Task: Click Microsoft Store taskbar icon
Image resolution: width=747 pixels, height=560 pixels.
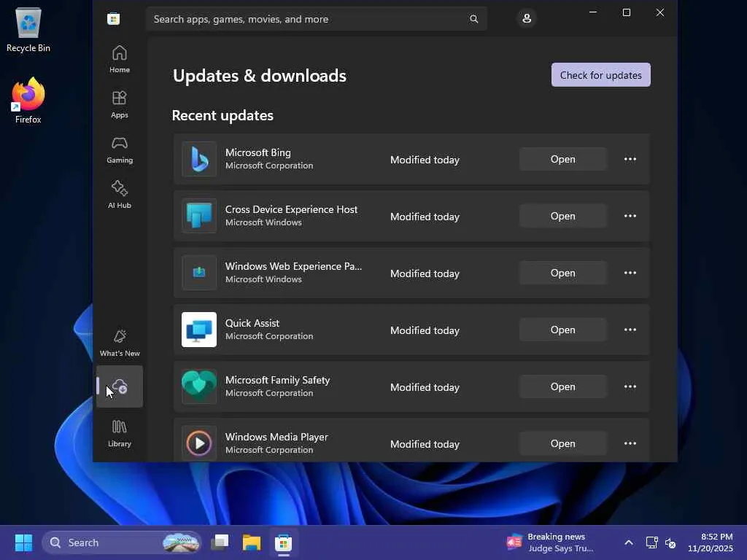Action: click(x=283, y=542)
